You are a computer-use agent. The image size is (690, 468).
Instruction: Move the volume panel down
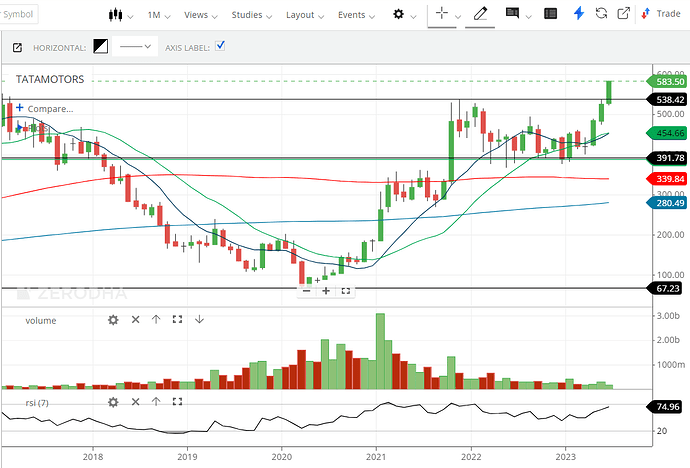[x=199, y=319]
